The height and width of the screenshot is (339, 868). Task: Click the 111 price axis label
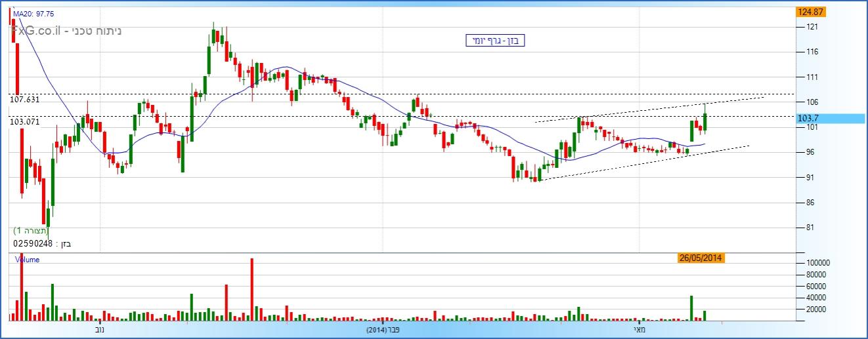812,77
